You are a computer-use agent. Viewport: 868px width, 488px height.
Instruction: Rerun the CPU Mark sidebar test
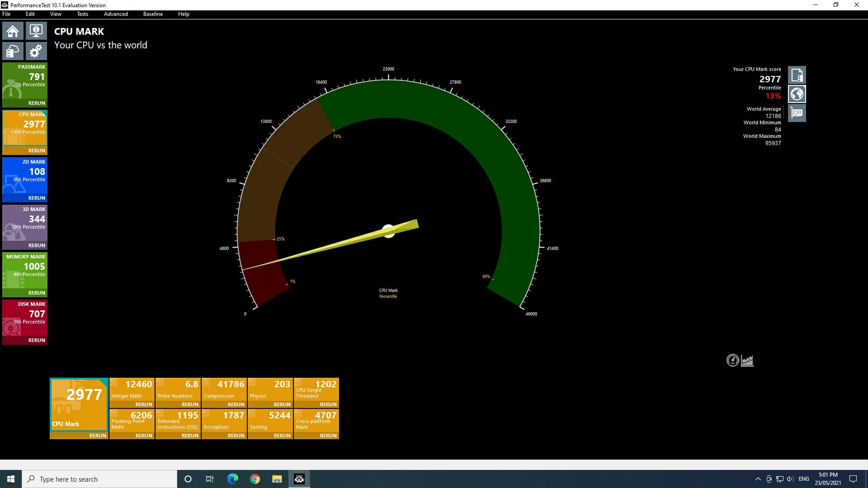[37, 150]
